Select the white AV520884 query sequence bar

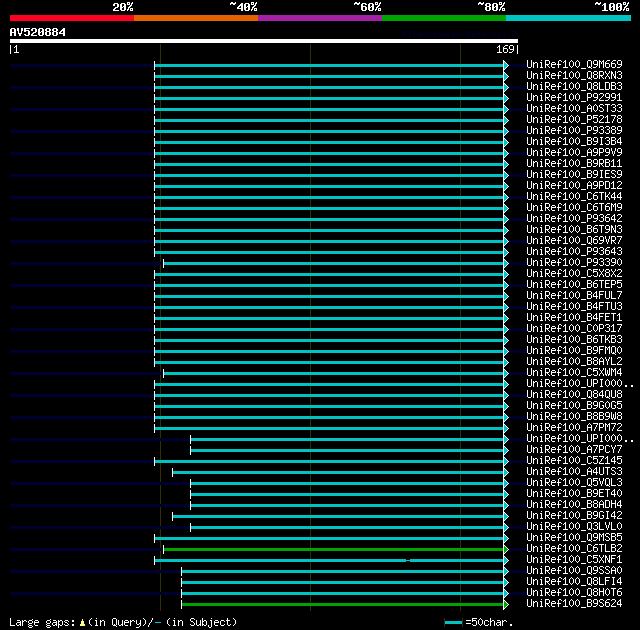264,41
